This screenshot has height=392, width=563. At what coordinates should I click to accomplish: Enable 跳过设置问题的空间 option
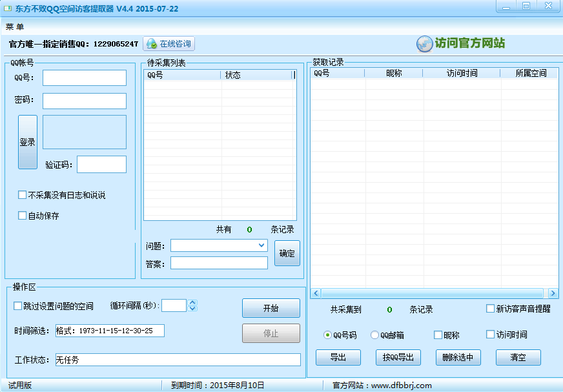pyautogui.click(x=17, y=305)
